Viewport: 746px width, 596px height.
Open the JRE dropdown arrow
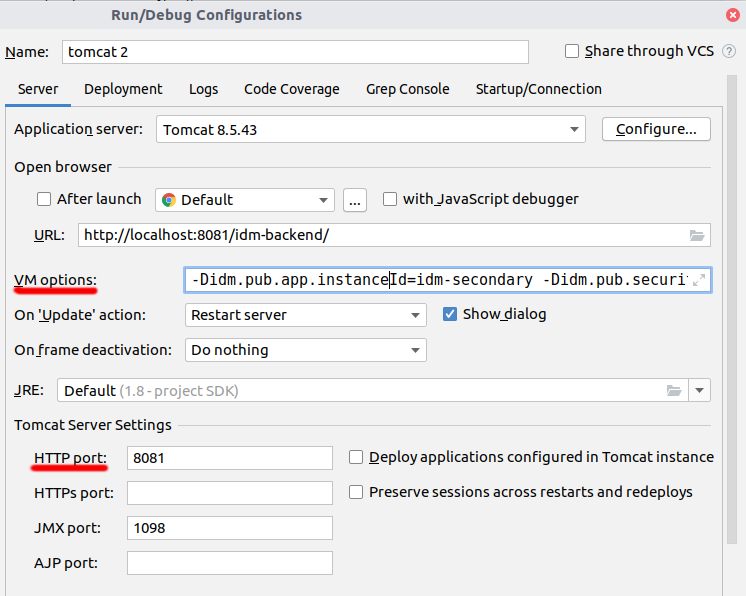[699, 391]
